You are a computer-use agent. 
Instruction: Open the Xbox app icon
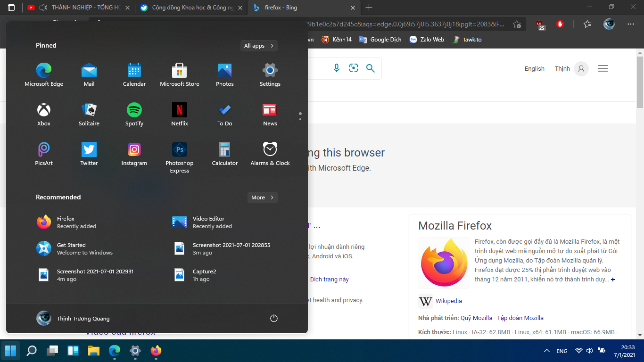[44, 115]
